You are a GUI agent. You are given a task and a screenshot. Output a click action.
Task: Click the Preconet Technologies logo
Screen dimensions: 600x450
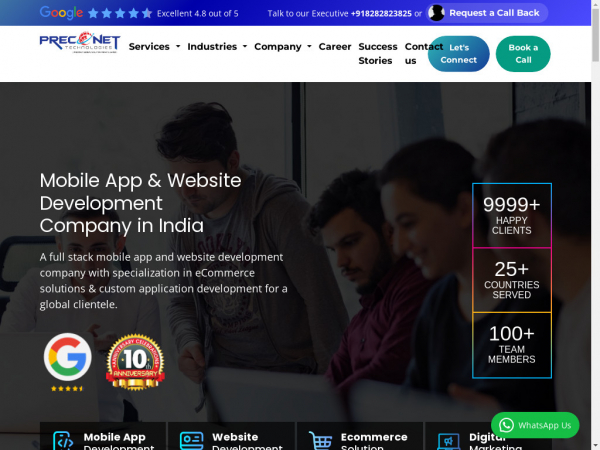(x=80, y=42)
